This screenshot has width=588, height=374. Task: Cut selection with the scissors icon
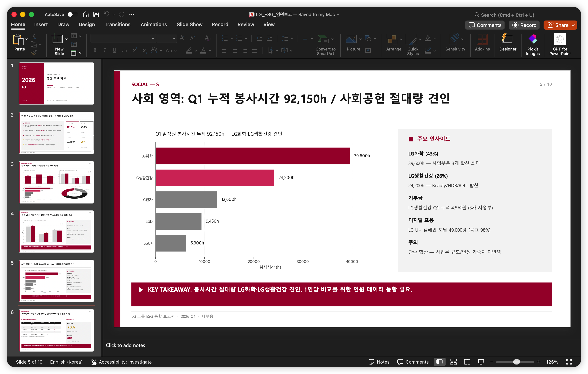point(34,36)
